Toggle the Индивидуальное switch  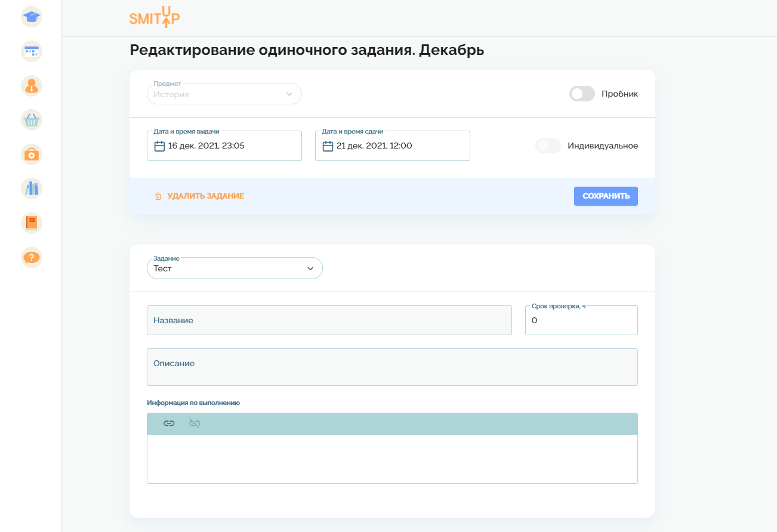pos(548,146)
